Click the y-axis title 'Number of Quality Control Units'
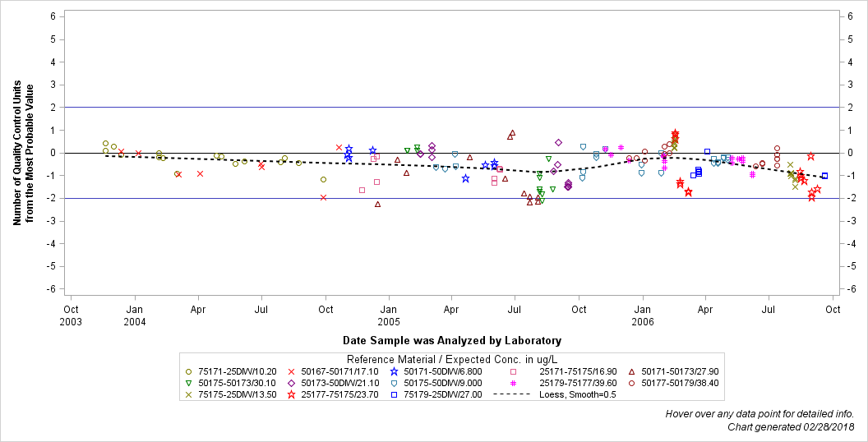Viewport: 868px width, 442px height. pyautogui.click(x=17, y=154)
